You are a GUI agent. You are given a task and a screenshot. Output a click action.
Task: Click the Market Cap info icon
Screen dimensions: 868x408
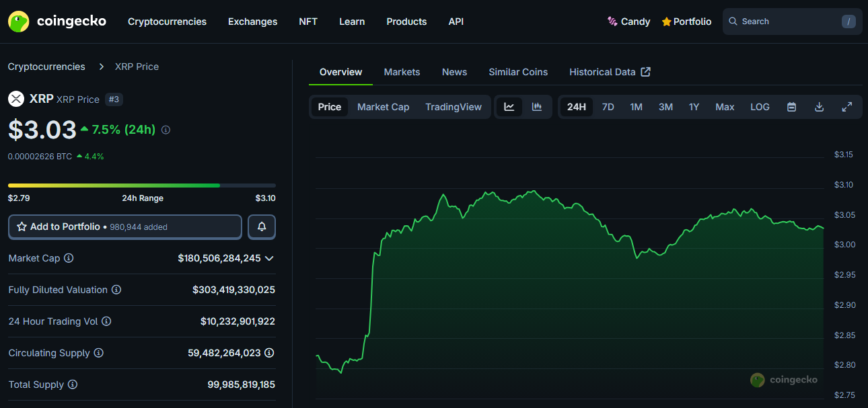tap(69, 258)
